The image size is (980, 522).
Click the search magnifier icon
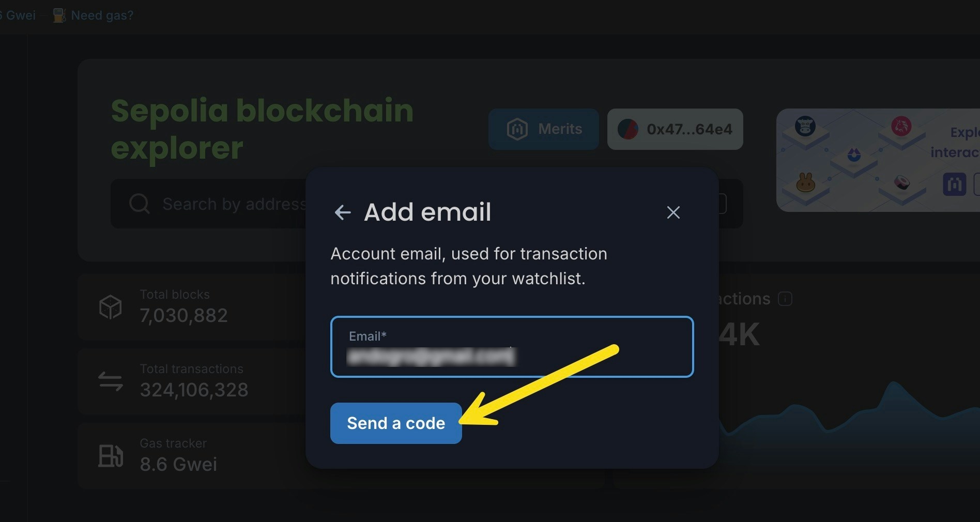click(x=139, y=204)
